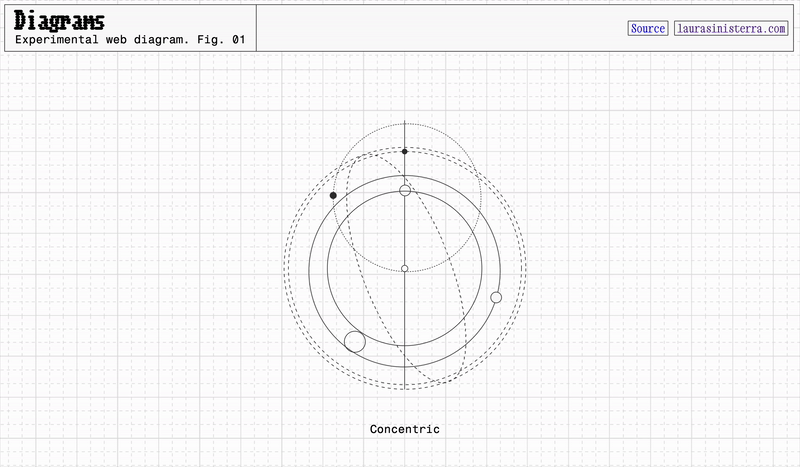This screenshot has height=467, width=800.
Task: Click the Diagrams title heading
Action: [59, 21]
